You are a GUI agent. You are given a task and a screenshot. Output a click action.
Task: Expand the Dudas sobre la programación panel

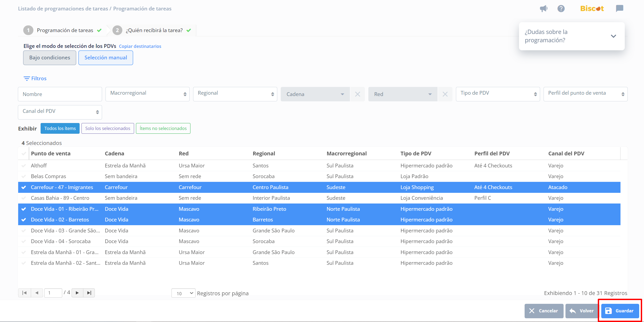pyautogui.click(x=613, y=36)
